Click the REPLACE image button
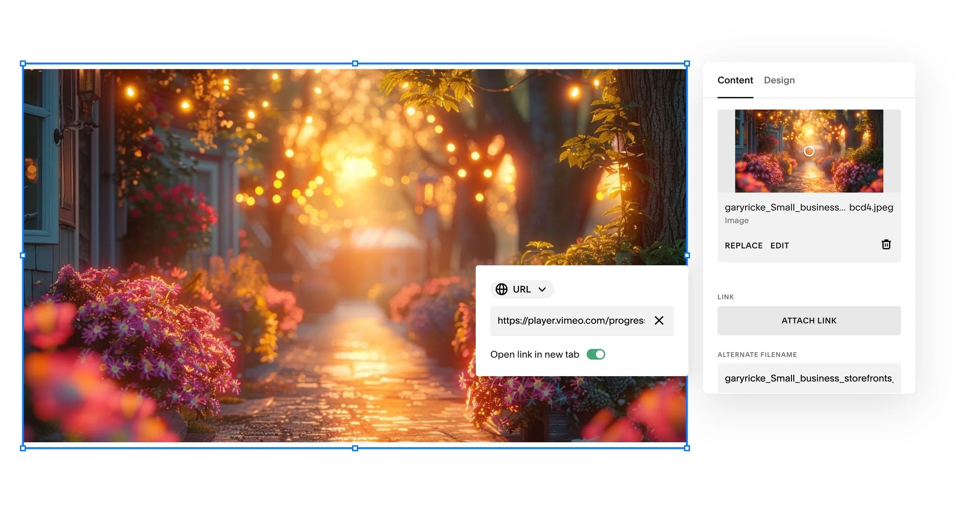The width and height of the screenshot is (980, 514). coord(743,246)
